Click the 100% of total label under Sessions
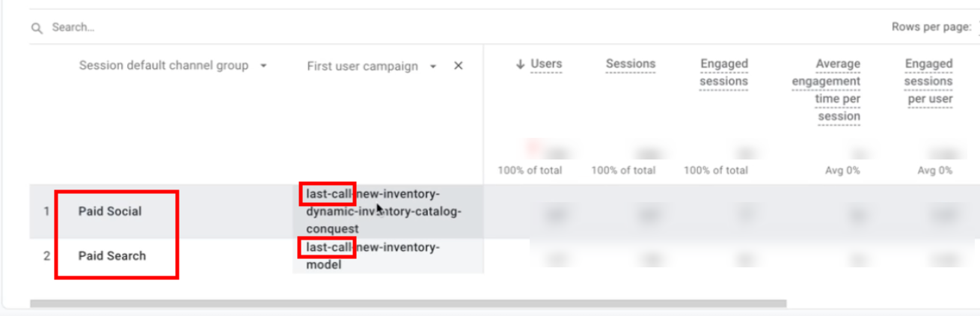 point(622,170)
